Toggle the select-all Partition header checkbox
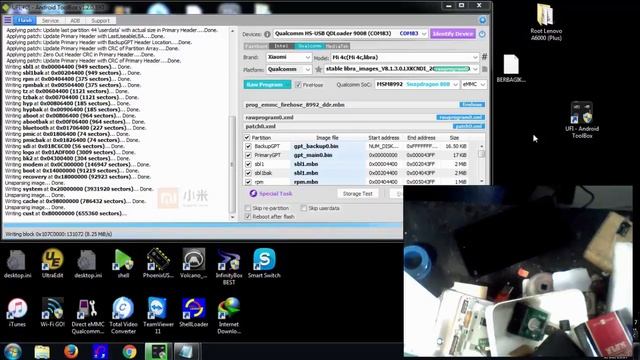640x360 pixels. pos(247,138)
